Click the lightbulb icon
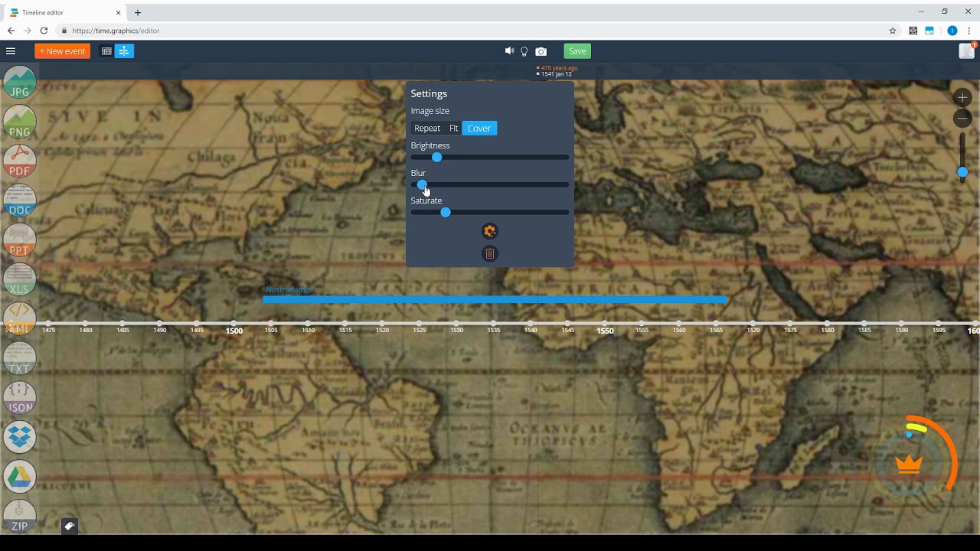The width and height of the screenshot is (980, 551). coord(524,51)
